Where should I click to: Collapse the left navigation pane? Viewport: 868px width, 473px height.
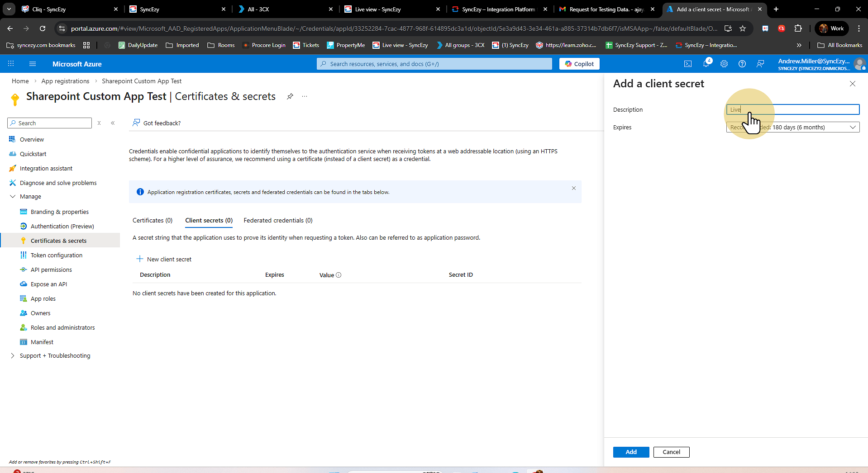click(x=113, y=123)
